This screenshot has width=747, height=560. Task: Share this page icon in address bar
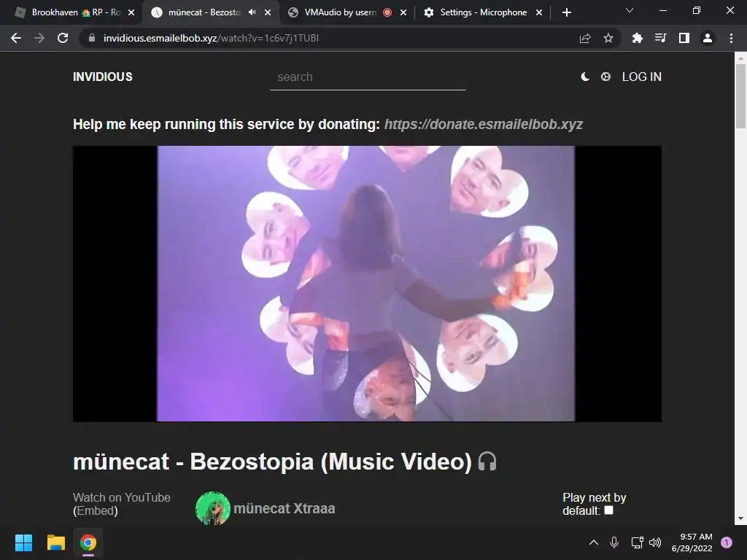(584, 38)
